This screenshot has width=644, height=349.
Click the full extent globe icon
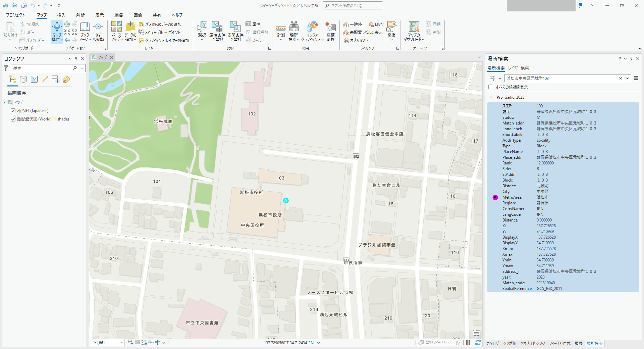coord(67,24)
